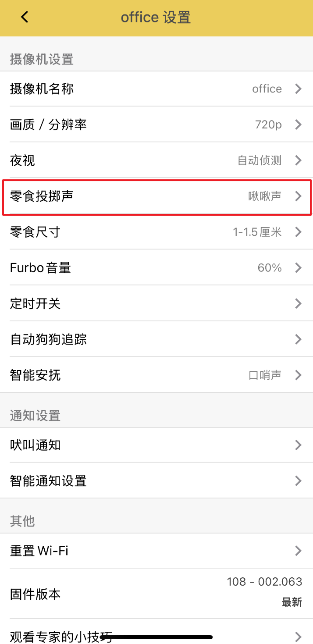Screen dimensions: 313x644
Task: Tap chevron on 智能通知设置 row
Action: (299, 481)
